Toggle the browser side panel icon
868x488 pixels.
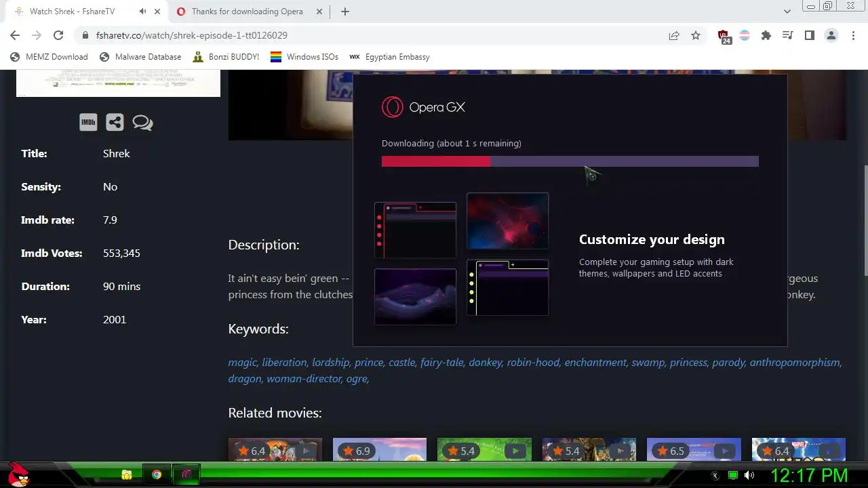click(x=809, y=35)
